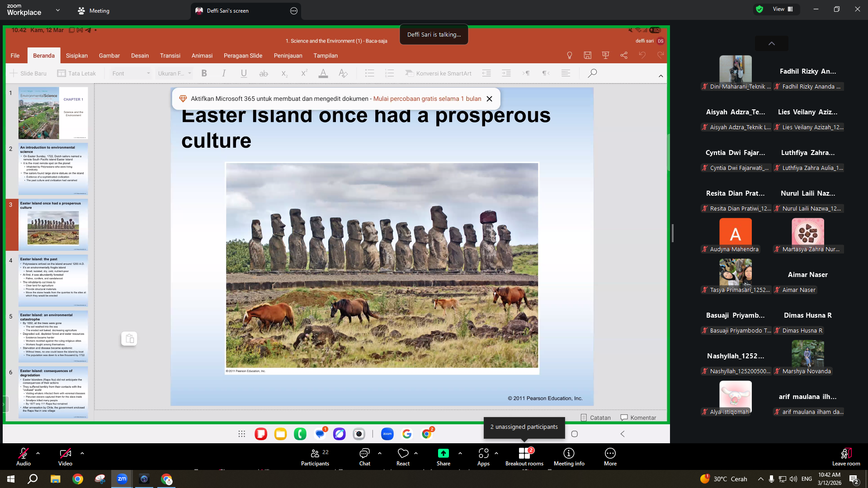The width and height of the screenshot is (868, 488).
Task: Save the presentation with the disk icon
Action: pos(588,55)
